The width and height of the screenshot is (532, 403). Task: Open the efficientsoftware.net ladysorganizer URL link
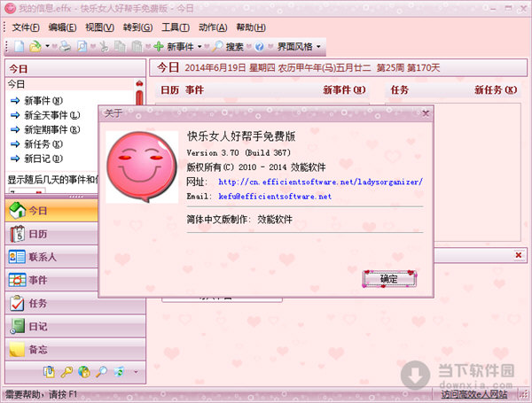coord(320,182)
